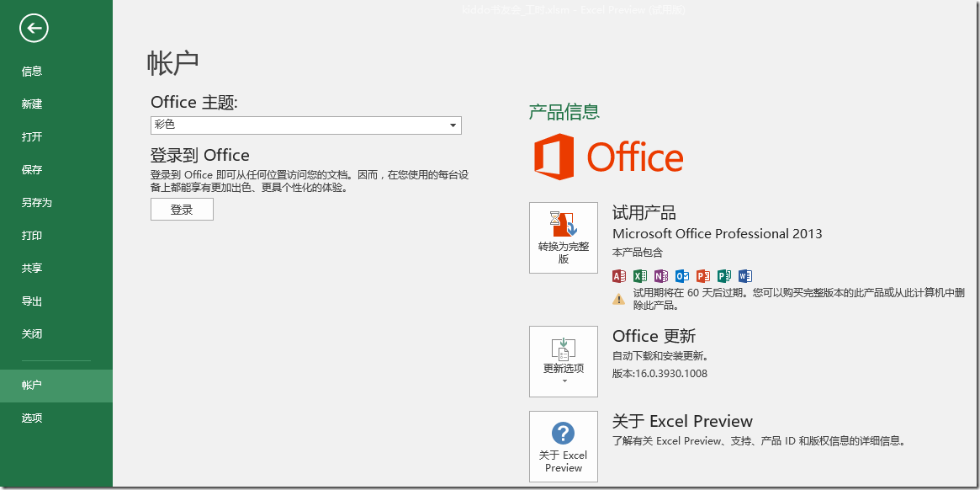Click the 关于 Excel Preview heading text

point(682,421)
